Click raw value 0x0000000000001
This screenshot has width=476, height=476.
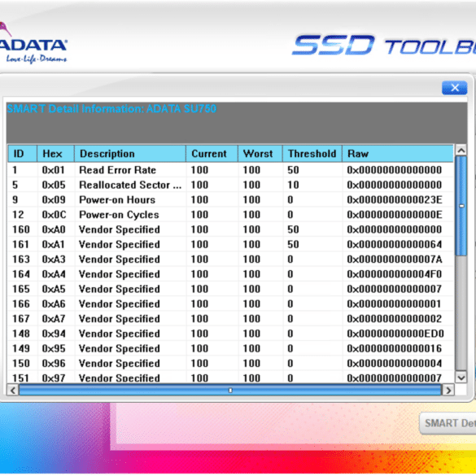tap(394, 304)
